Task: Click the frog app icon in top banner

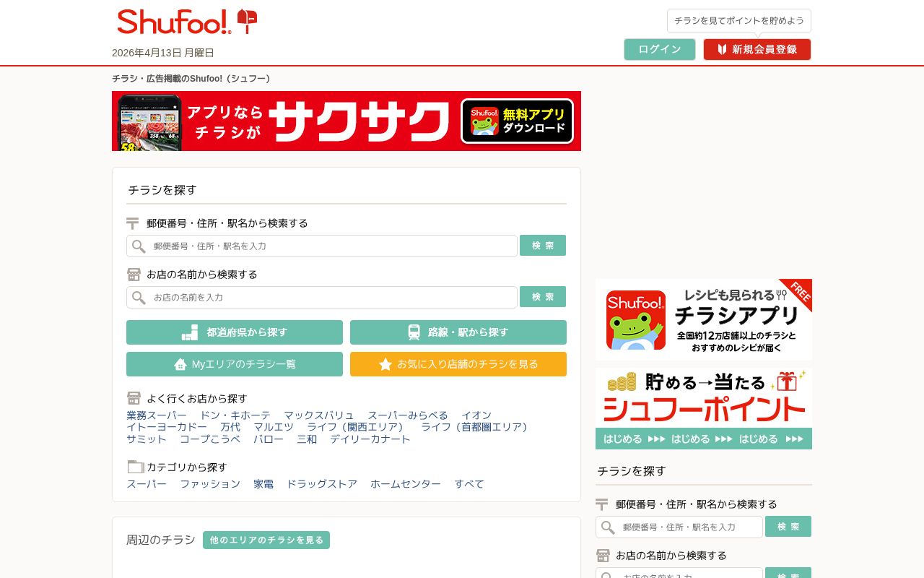Action: tap(484, 121)
